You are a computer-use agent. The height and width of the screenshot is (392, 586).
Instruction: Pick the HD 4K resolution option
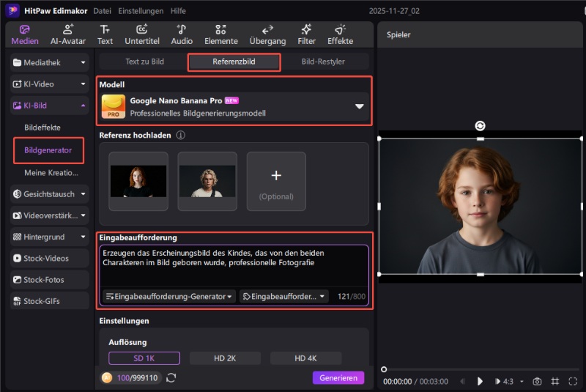305,358
